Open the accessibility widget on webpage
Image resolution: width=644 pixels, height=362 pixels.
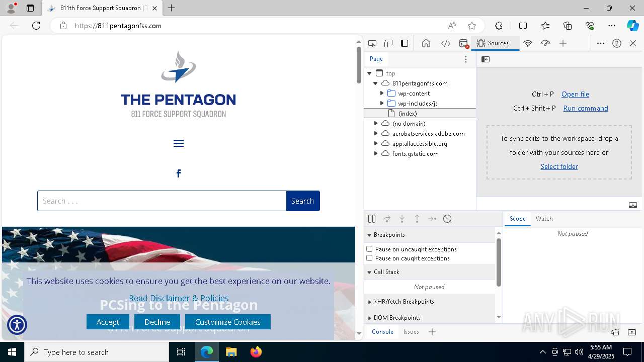[x=17, y=325]
